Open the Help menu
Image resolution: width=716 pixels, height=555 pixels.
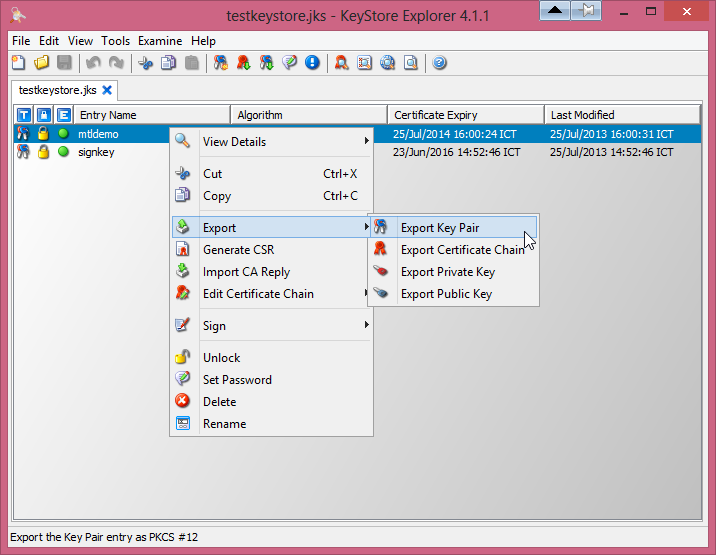click(x=203, y=41)
